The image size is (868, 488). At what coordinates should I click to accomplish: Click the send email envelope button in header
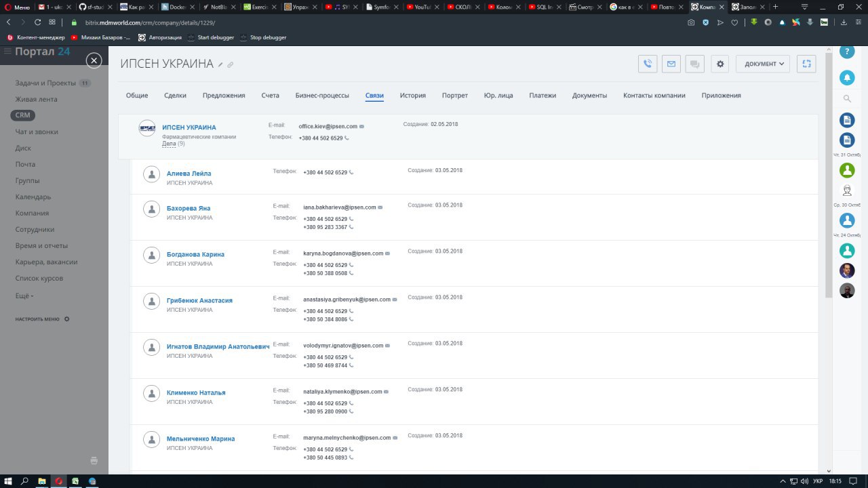671,64
